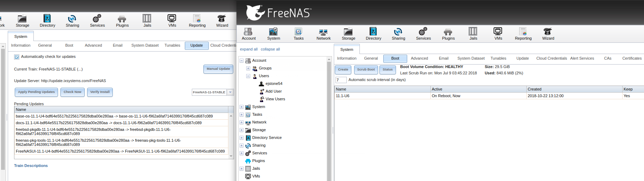Screen dimensions: 644x181
Task: Open System Dataset tab in left window
Action: (145, 46)
